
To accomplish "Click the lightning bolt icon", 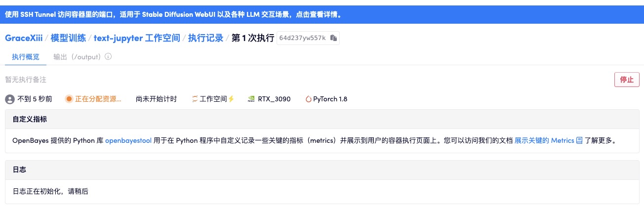I will click(x=231, y=99).
